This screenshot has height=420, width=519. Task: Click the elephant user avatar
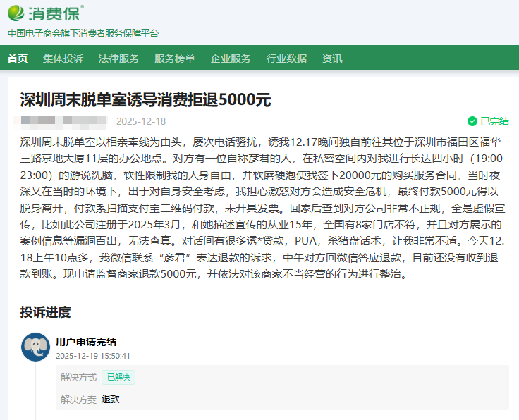pos(35,347)
